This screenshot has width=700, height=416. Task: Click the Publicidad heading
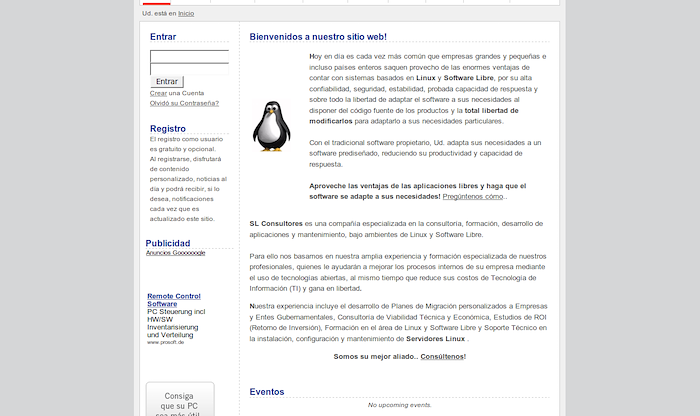(167, 243)
